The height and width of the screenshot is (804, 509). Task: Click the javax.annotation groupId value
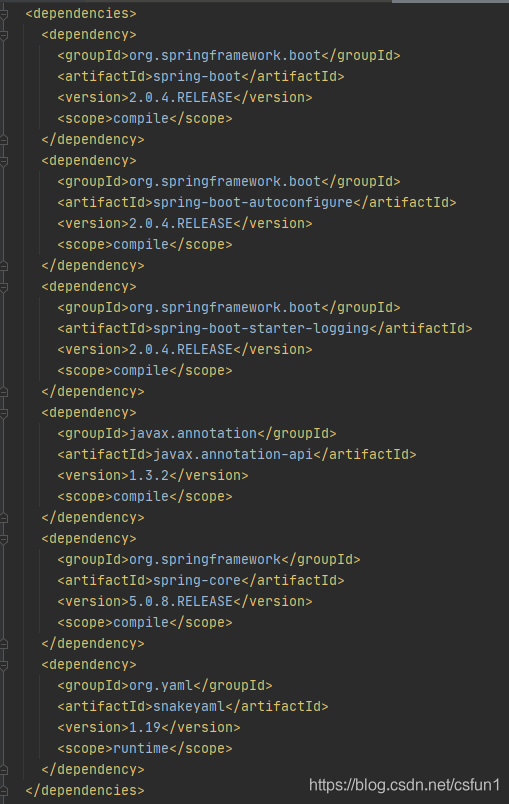193,433
